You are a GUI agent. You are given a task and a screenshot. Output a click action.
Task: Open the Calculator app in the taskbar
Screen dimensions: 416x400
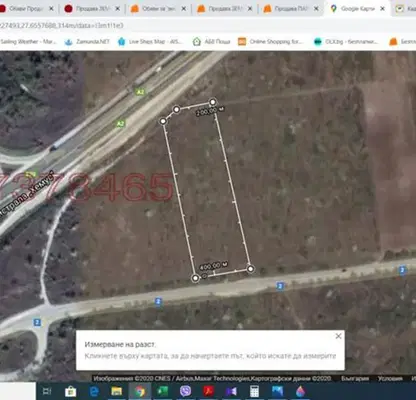pos(254,391)
